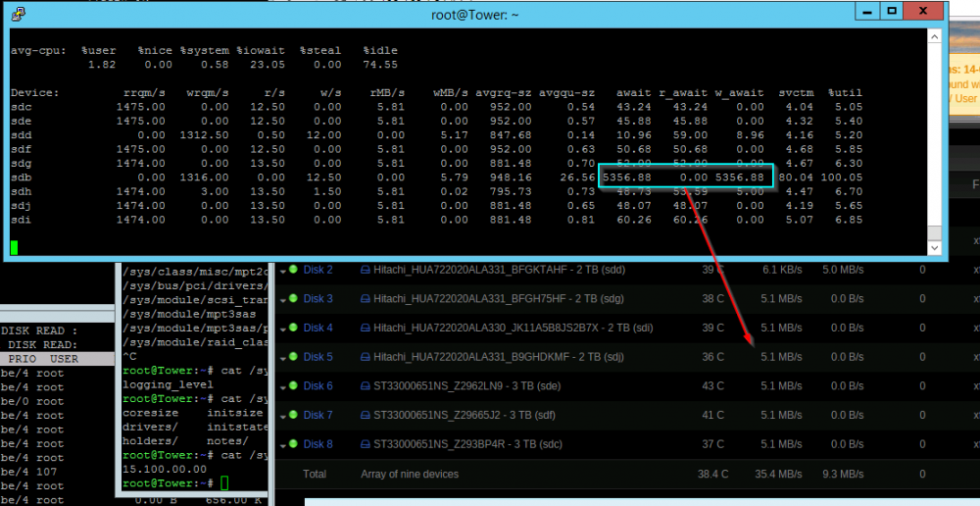Screen dimensions: 980x506
Task: Click the drive icon beside Hitachi BFGKTAHF (sdd)
Action: [x=366, y=270]
